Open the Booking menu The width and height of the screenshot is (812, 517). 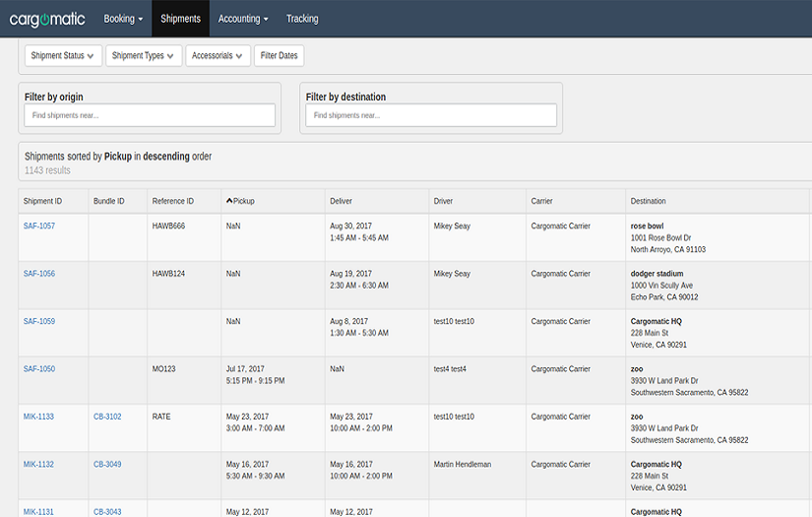pyautogui.click(x=123, y=19)
